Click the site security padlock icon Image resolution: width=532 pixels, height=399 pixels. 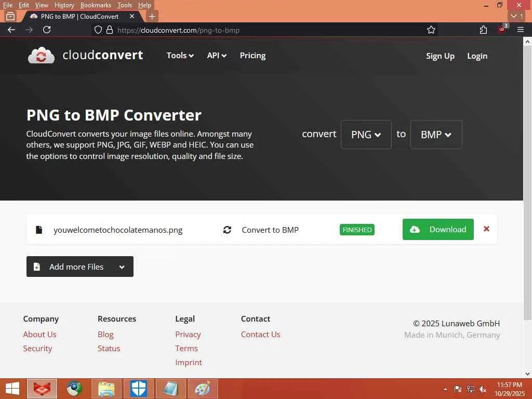point(109,30)
